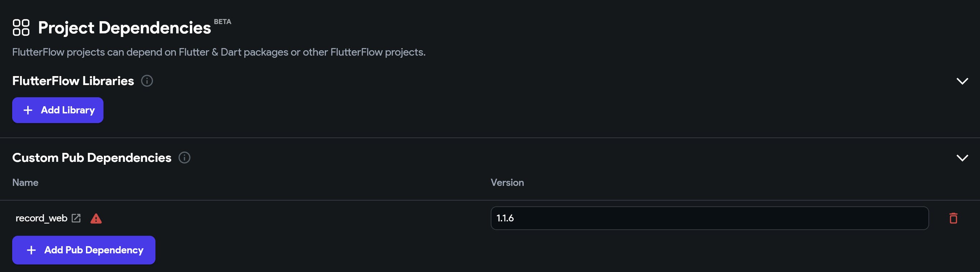Open info tooltip for FlutterFlow Libraries

click(x=147, y=81)
